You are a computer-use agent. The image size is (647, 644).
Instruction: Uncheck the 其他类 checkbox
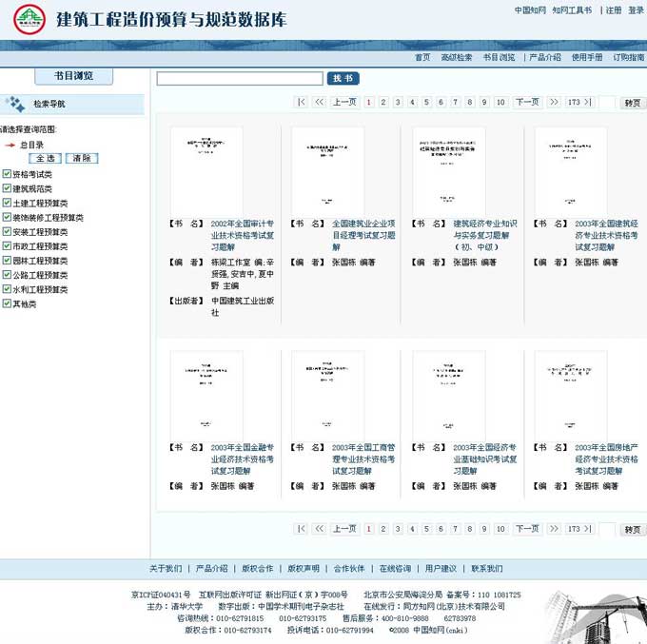click(7, 304)
